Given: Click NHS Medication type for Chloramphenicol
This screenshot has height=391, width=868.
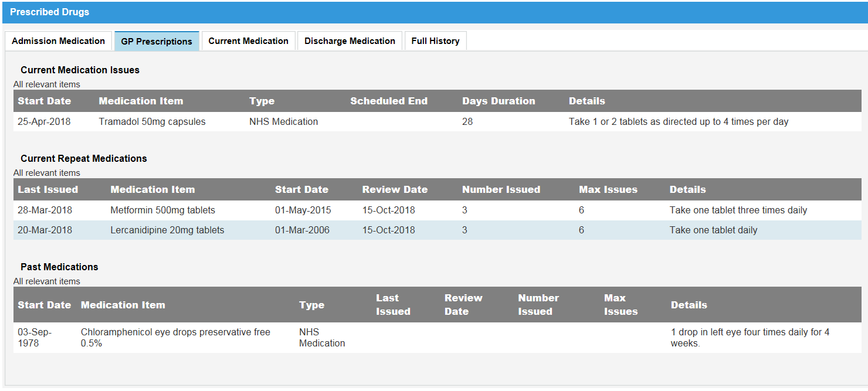Looking at the screenshot, I should point(322,338).
